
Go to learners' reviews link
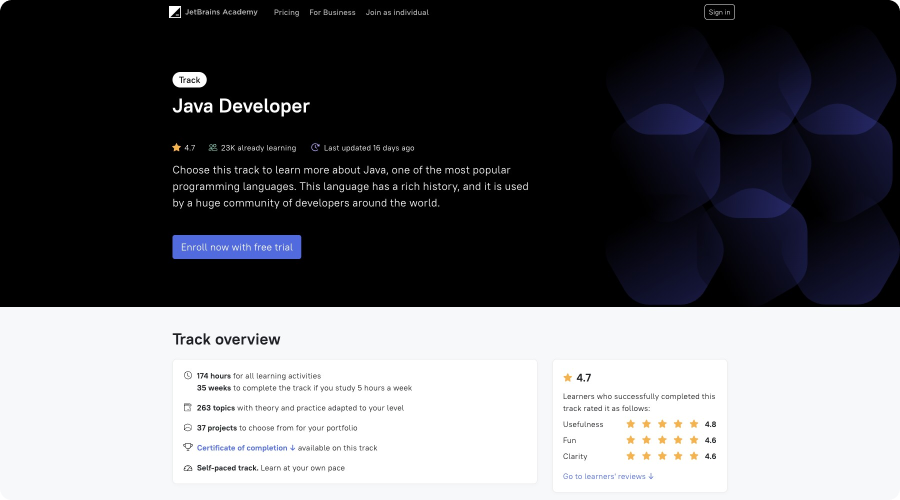(x=608, y=476)
